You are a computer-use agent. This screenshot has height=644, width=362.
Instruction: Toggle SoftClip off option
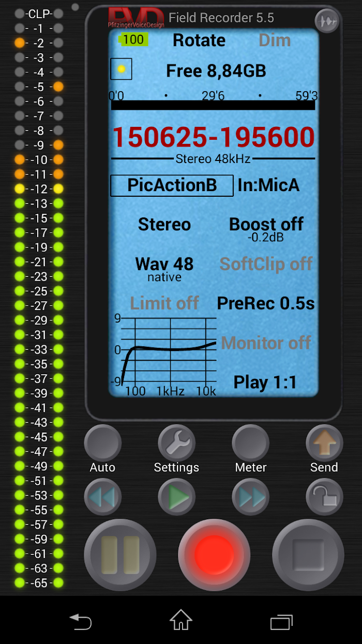(x=266, y=264)
